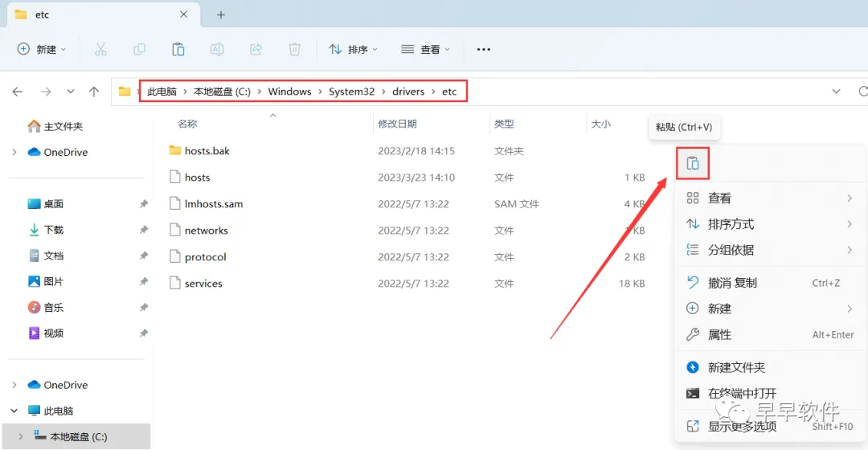Go forward with the right arrow
Screen dimensions: 868x450
(46, 92)
